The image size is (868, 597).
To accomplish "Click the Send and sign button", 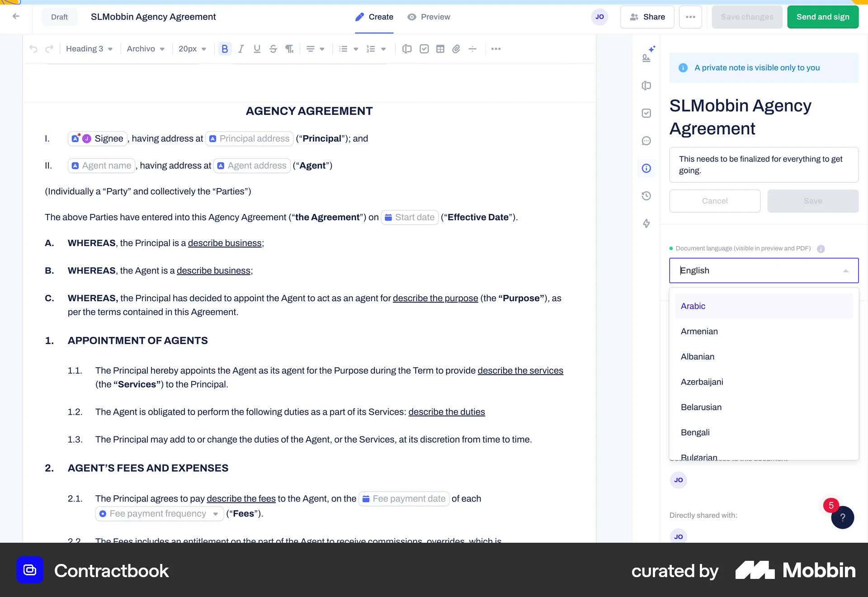I will tap(822, 17).
